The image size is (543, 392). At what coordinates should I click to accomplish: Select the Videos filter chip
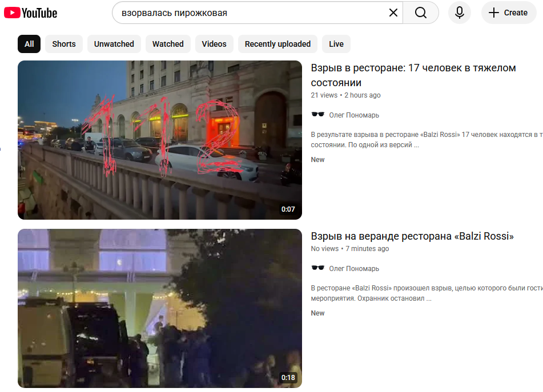pyautogui.click(x=214, y=44)
